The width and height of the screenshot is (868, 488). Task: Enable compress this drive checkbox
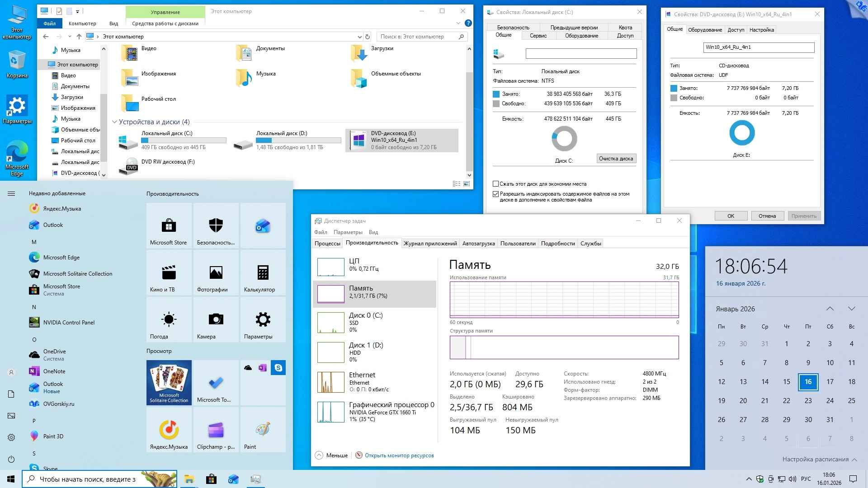click(495, 184)
